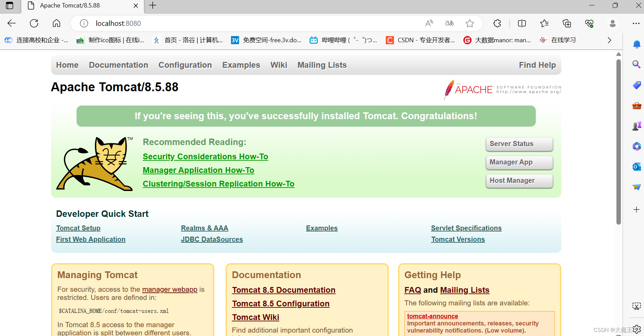Open the user profile avatar

[613, 23]
